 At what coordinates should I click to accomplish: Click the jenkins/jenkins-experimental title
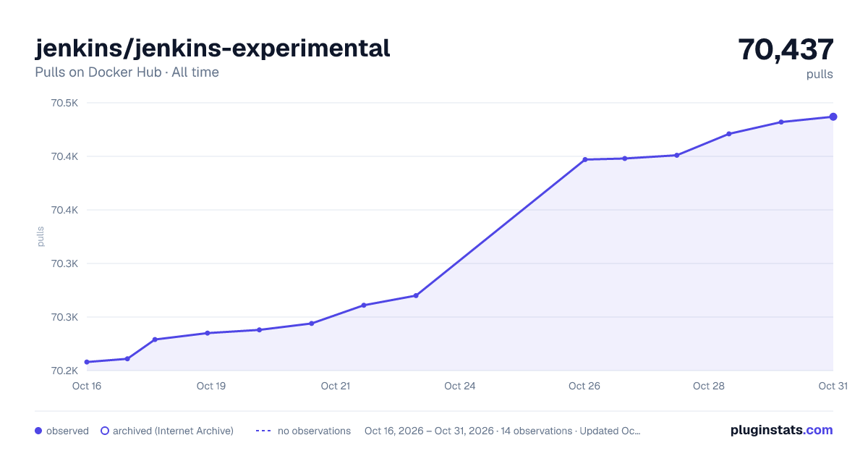coord(213,48)
